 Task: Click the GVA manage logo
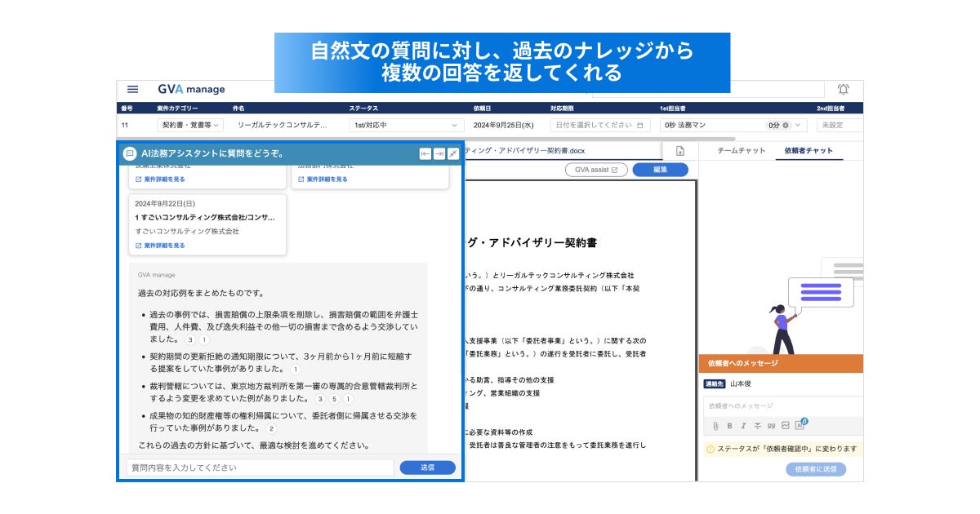coord(191,90)
